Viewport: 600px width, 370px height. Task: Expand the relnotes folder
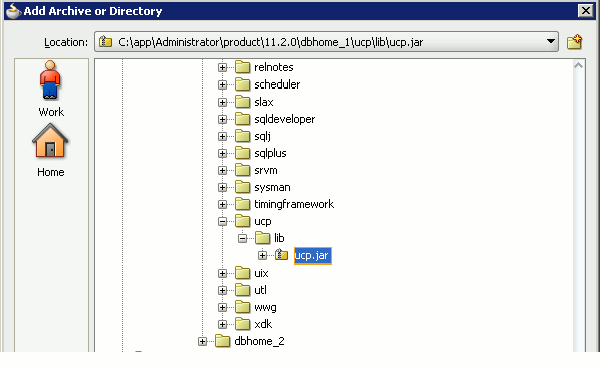pos(222,68)
